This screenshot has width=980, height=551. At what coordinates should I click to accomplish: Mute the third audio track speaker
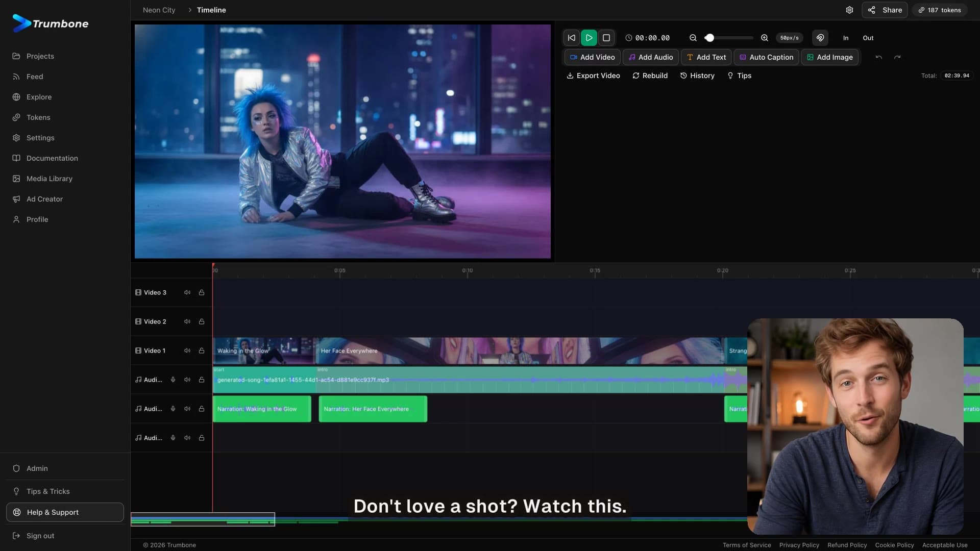click(x=187, y=438)
